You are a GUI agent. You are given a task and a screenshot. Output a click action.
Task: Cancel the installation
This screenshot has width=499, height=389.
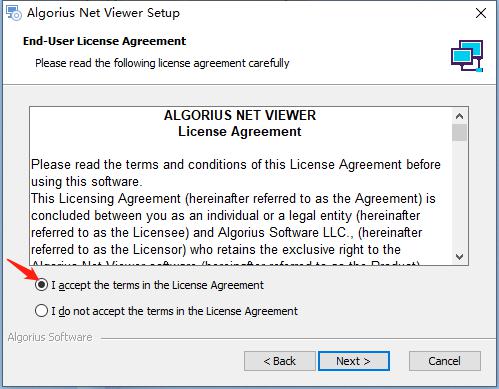coord(445,361)
